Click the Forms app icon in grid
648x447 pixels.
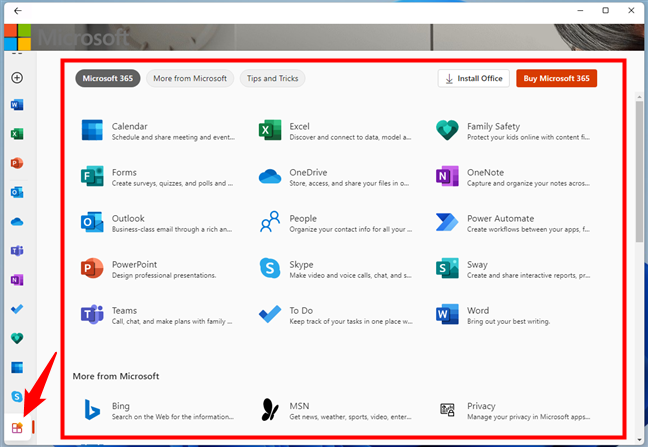[92, 176]
